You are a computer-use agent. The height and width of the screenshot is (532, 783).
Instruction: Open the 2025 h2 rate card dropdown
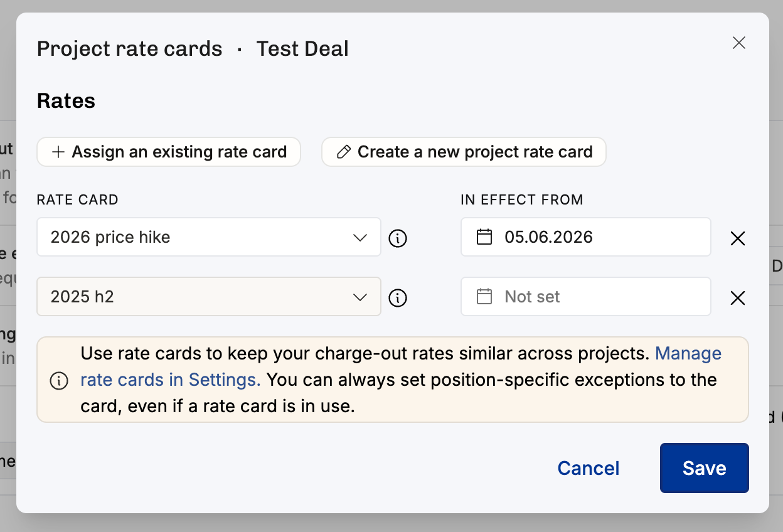coord(209,297)
